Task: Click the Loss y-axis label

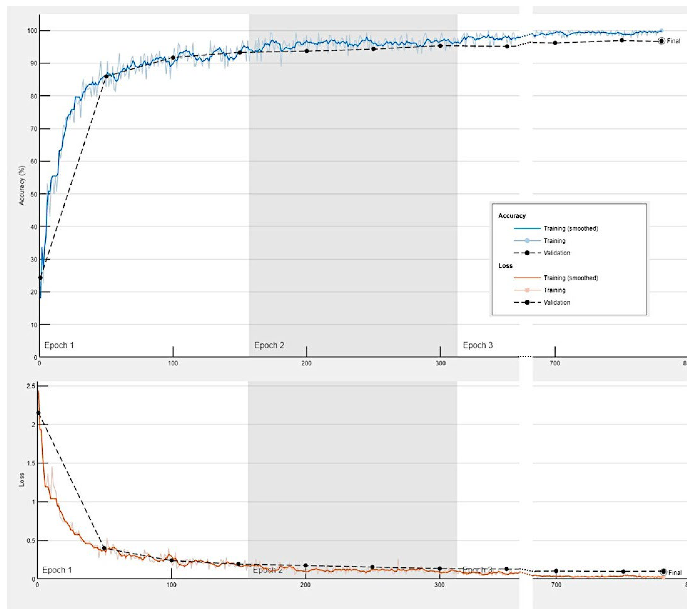Action: click(x=22, y=480)
